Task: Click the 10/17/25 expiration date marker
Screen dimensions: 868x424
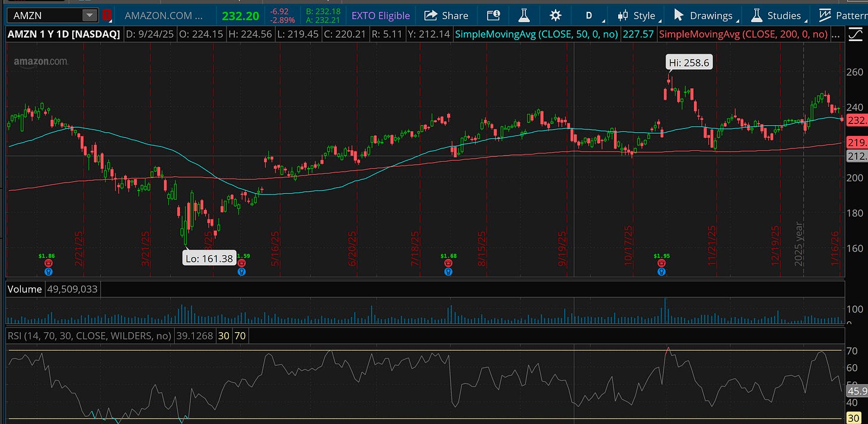Action: [x=627, y=245]
